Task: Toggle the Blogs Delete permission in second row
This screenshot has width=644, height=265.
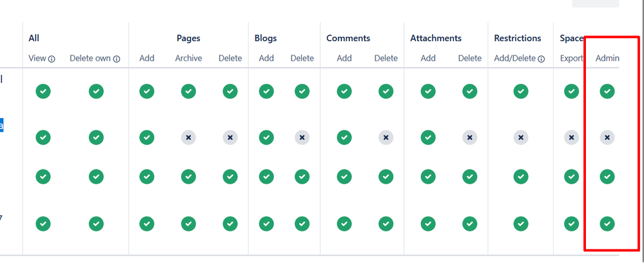Action: coord(302,137)
